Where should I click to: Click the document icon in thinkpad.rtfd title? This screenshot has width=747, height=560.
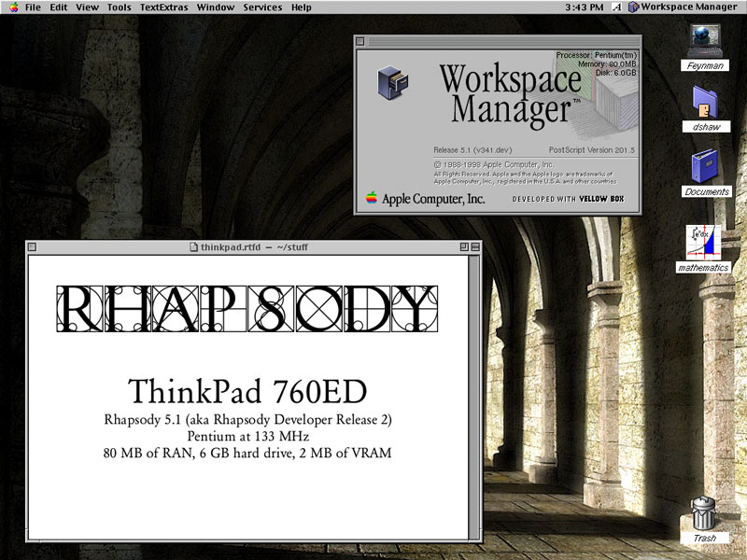pyautogui.click(x=193, y=246)
